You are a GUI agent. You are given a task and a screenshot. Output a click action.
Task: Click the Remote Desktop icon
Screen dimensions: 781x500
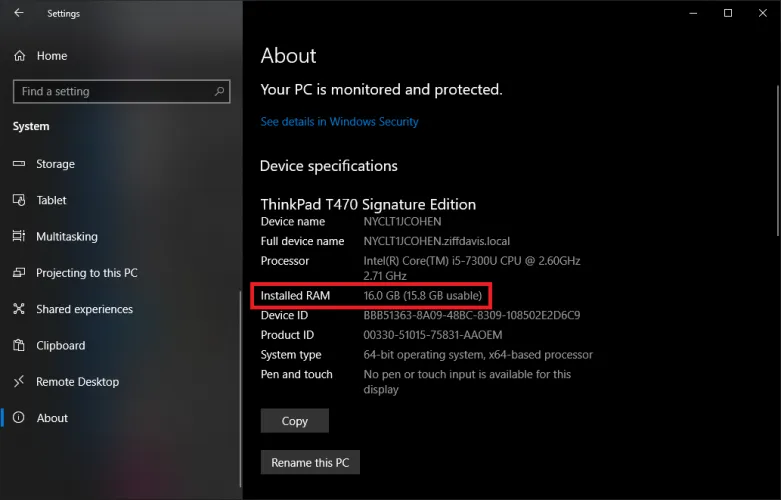pyautogui.click(x=18, y=382)
